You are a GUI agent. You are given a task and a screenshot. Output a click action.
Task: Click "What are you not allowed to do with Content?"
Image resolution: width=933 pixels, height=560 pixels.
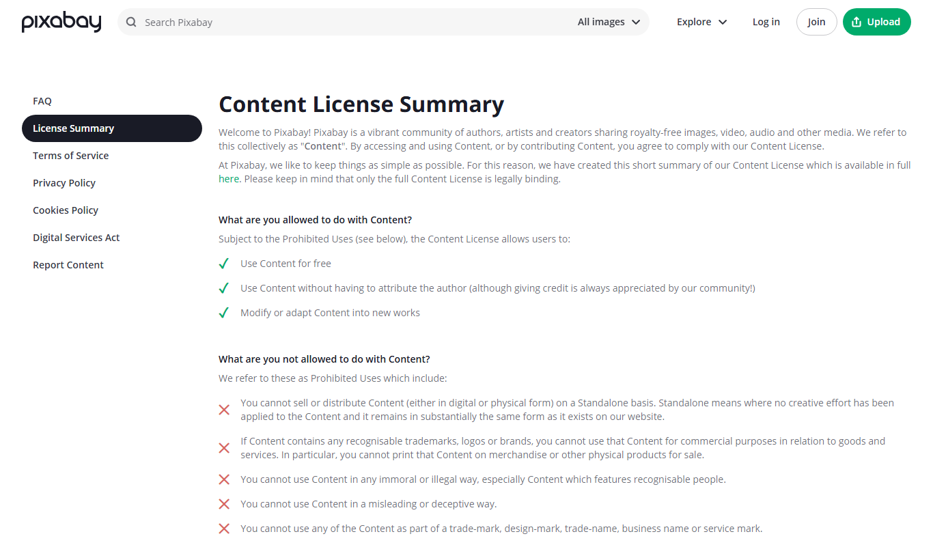click(x=324, y=359)
